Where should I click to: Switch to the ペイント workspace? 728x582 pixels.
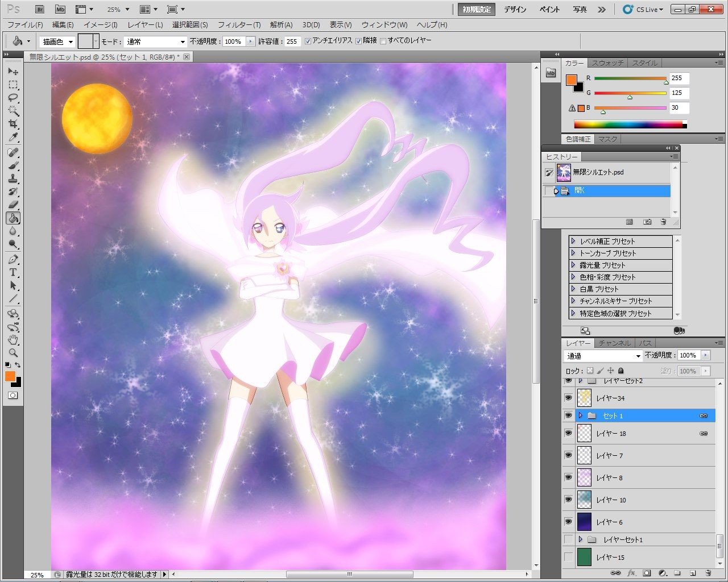click(549, 10)
